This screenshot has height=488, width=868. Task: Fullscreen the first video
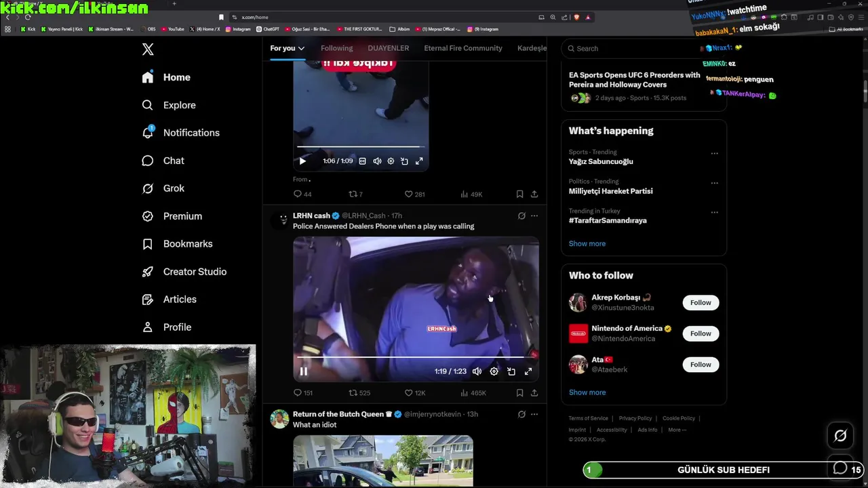(x=419, y=161)
